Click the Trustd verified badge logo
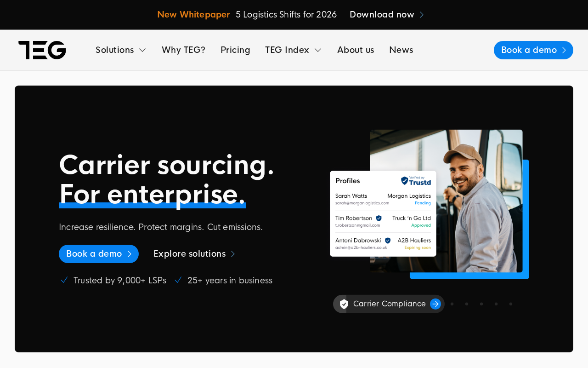This screenshot has width=588, height=368. (416, 181)
